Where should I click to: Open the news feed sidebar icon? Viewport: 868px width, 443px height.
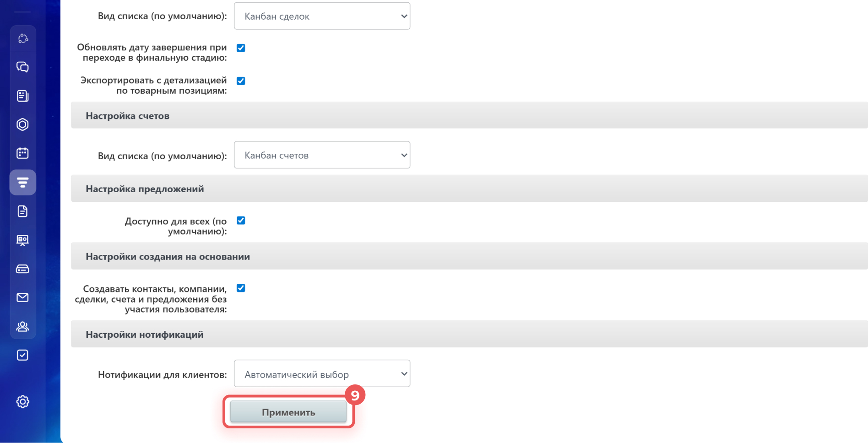pyautogui.click(x=22, y=96)
